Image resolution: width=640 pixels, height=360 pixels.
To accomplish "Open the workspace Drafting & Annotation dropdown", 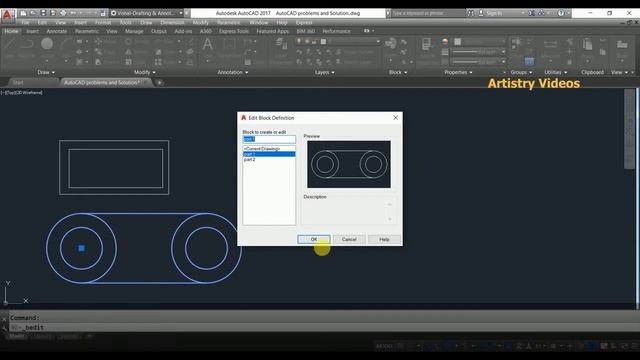I will [147, 13].
